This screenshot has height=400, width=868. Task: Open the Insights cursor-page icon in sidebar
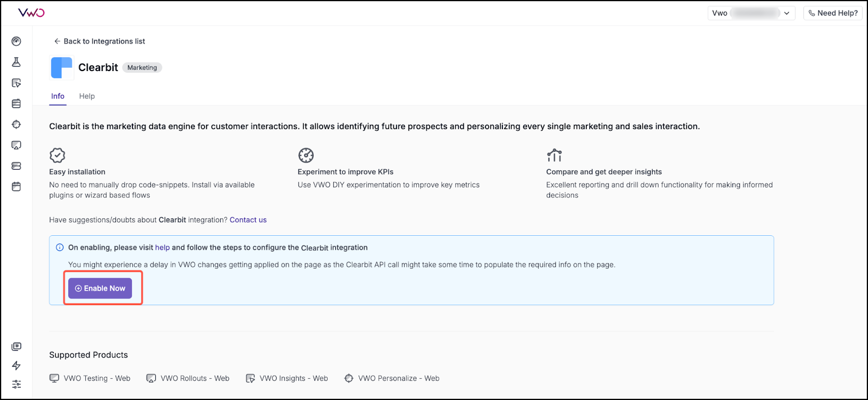16,83
